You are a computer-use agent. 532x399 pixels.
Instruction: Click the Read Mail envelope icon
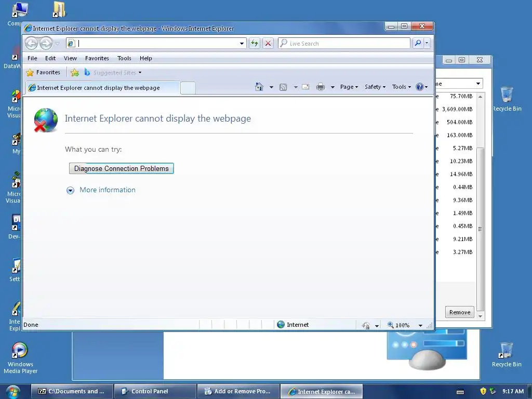coord(305,87)
